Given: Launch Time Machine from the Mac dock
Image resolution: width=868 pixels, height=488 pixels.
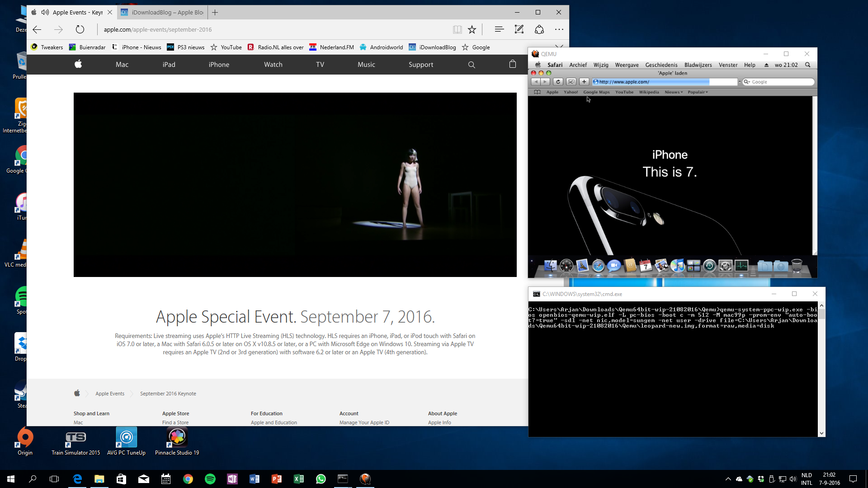Looking at the screenshot, I should [709, 266].
